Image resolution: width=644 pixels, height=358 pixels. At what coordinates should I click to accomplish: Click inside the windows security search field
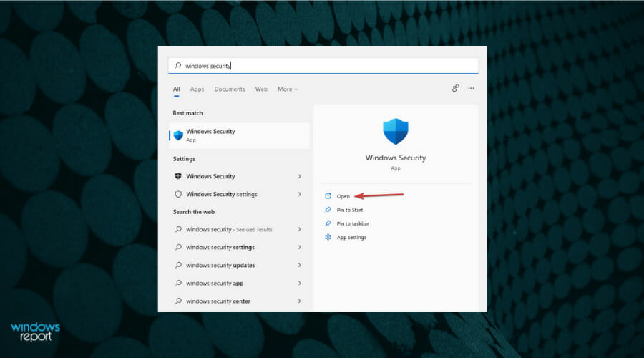click(323, 66)
